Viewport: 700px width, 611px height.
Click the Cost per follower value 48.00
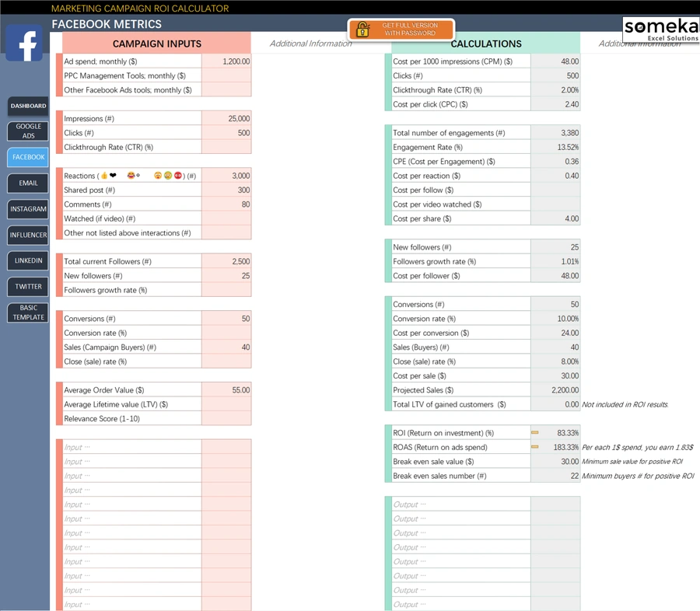(555, 275)
